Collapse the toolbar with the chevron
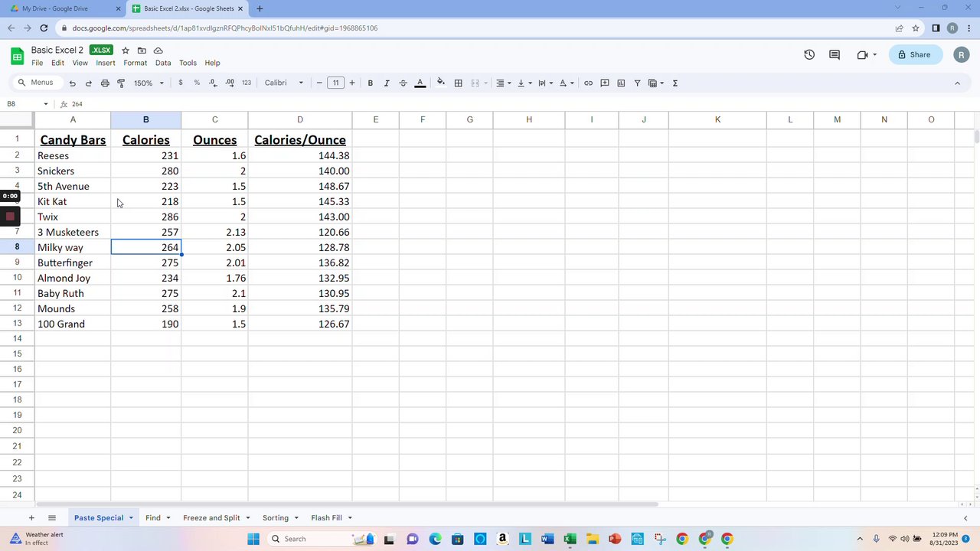 coord(957,83)
